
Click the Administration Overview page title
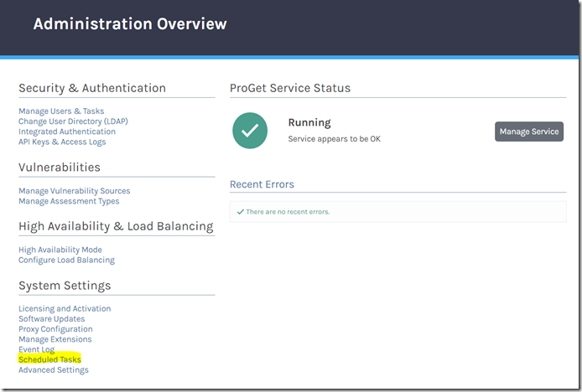point(130,23)
